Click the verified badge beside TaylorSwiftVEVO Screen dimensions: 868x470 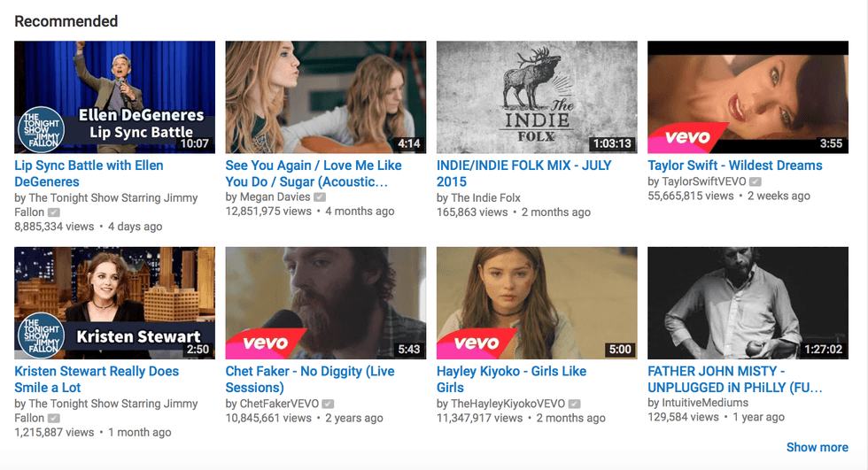click(756, 182)
